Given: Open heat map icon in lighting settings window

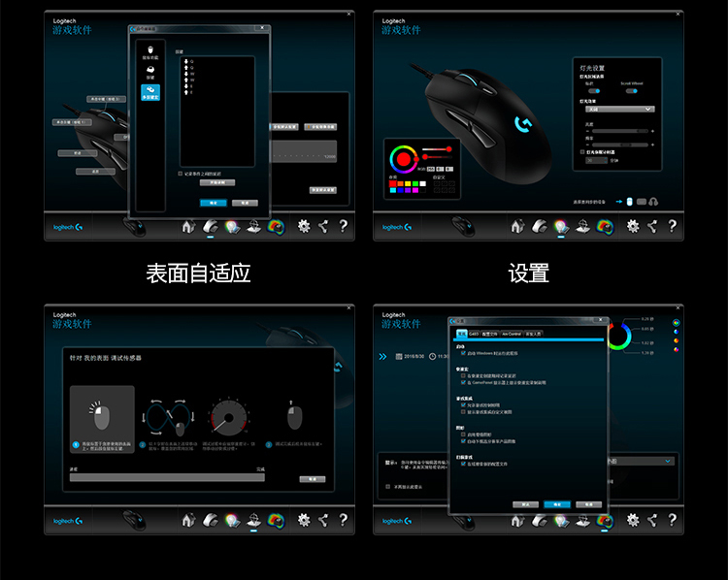Looking at the screenshot, I should 605,226.
